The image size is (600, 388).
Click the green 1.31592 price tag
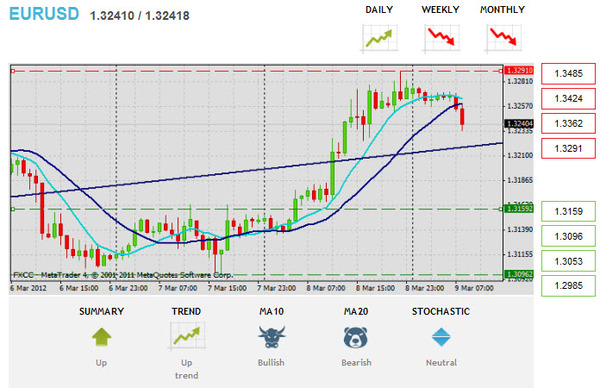click(x=519, y=209)
